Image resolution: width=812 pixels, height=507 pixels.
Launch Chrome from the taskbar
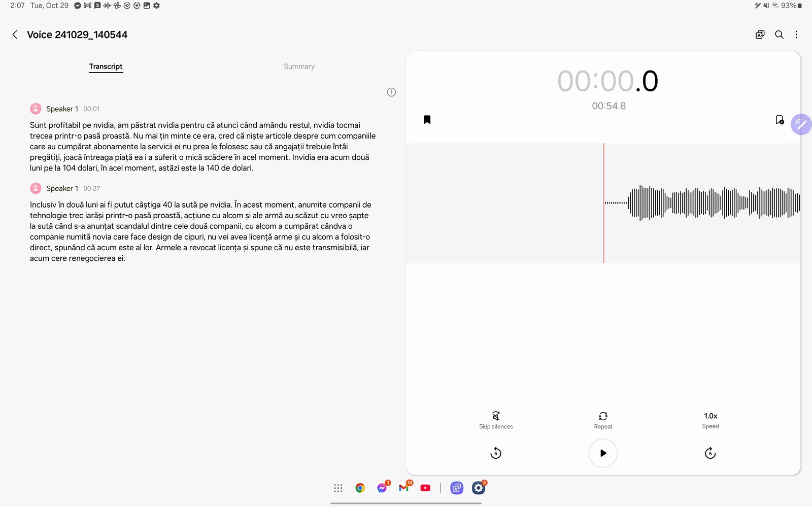point(360,488)
